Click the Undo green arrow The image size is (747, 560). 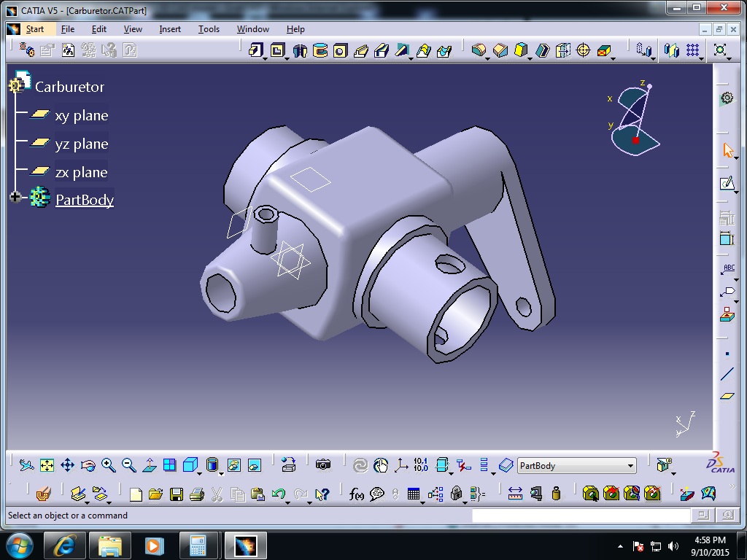pos(279,494)
